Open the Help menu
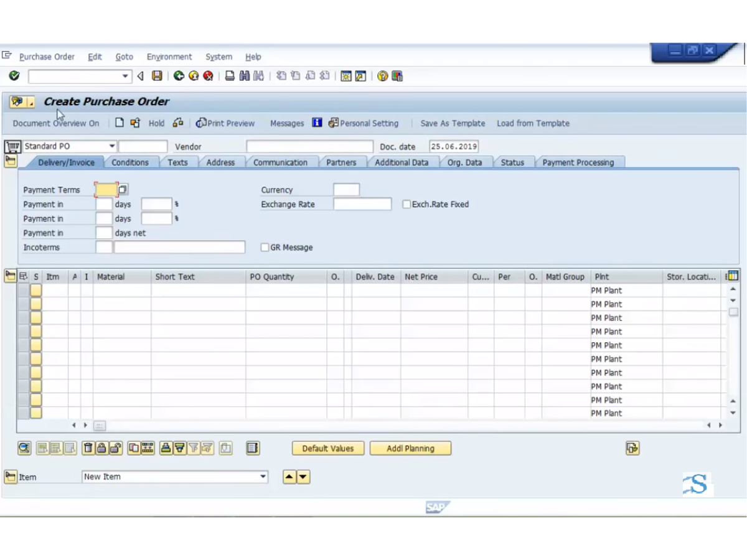Viewport: 747px width, 560px height. tap(253, 57)
